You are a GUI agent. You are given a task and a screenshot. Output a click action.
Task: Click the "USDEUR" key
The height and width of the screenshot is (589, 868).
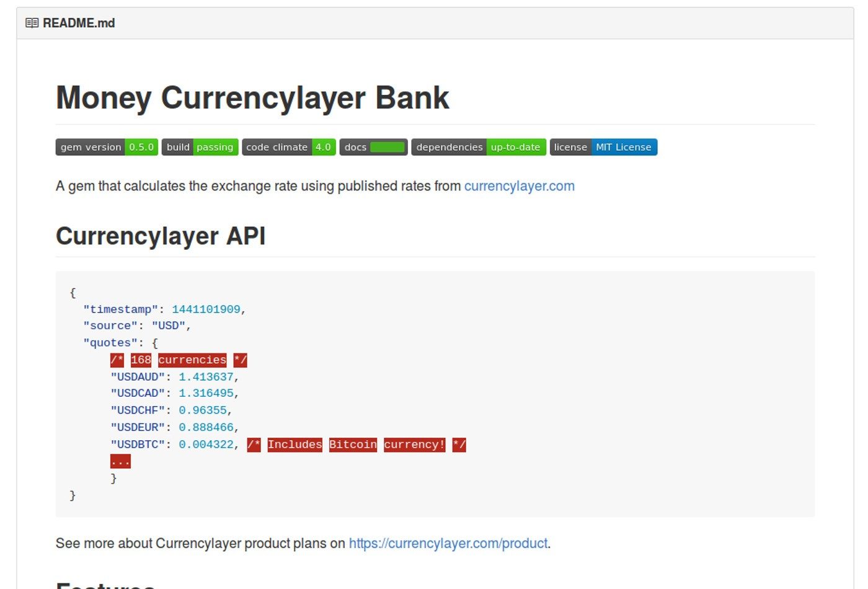click(138, 427)
